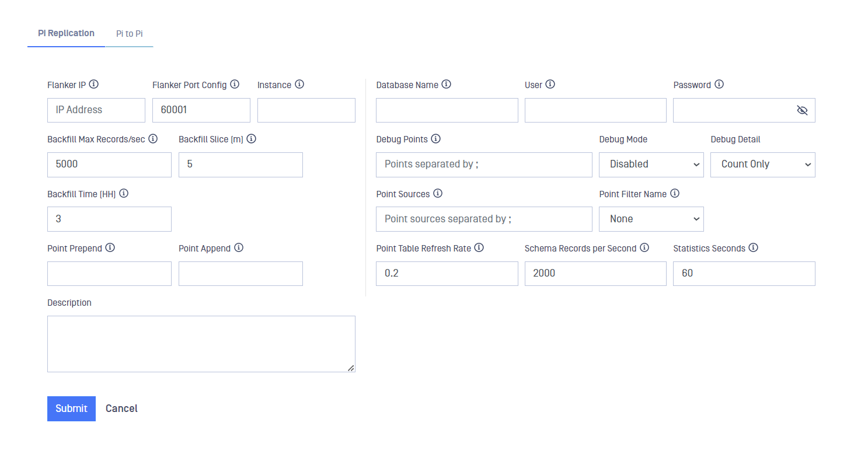Toggle password visibility eye icon
Image resolution: width=868 pixels, height=461 pixels.
[x=802, y=110]
